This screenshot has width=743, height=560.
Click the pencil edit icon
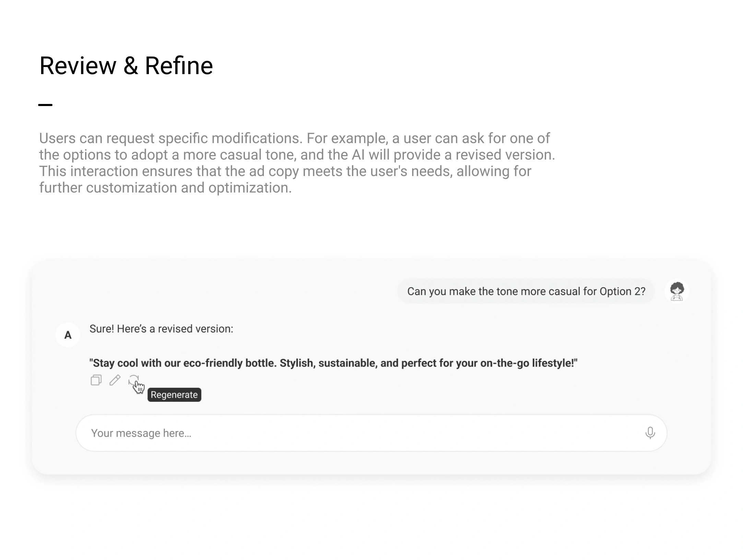coord(115,380)
